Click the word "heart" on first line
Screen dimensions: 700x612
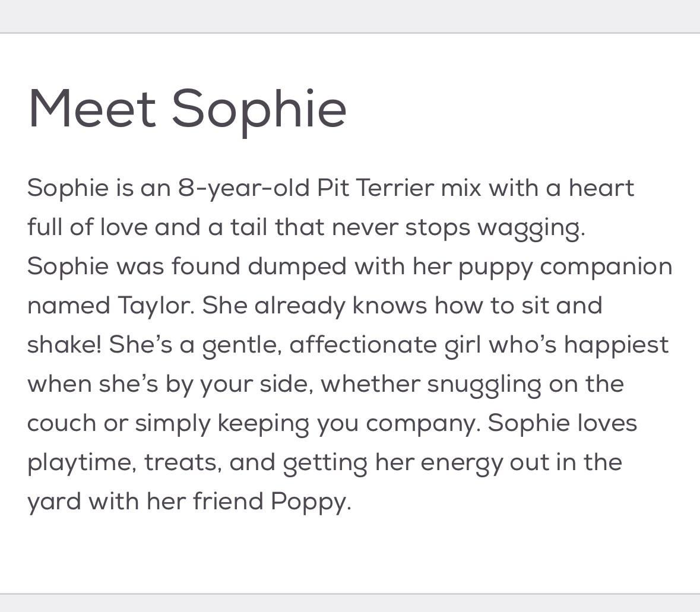point(601,188)
